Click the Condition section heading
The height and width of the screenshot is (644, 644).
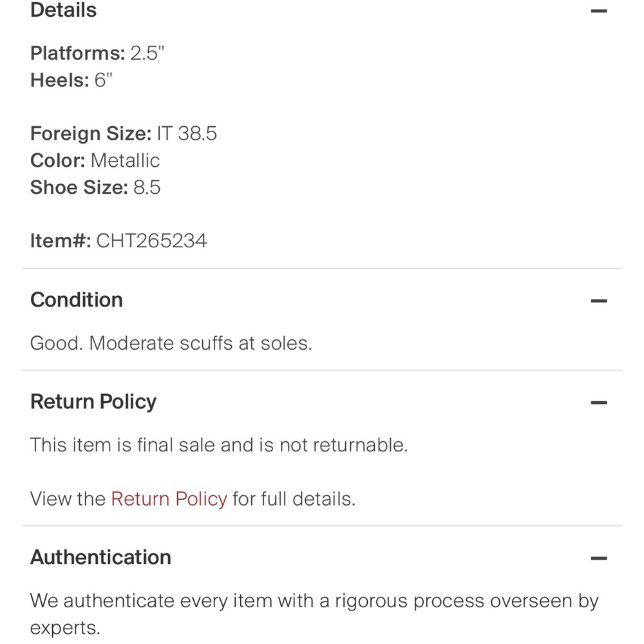(77, 300)
